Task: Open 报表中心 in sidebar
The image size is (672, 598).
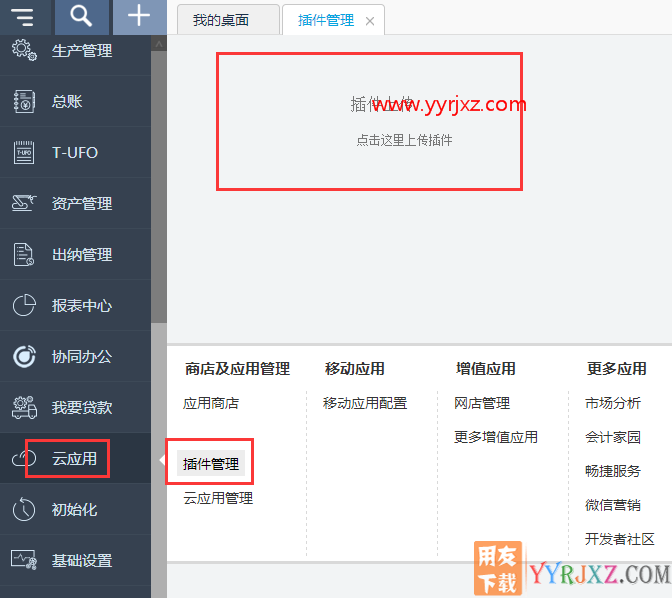Action: (x=82, y=306)
